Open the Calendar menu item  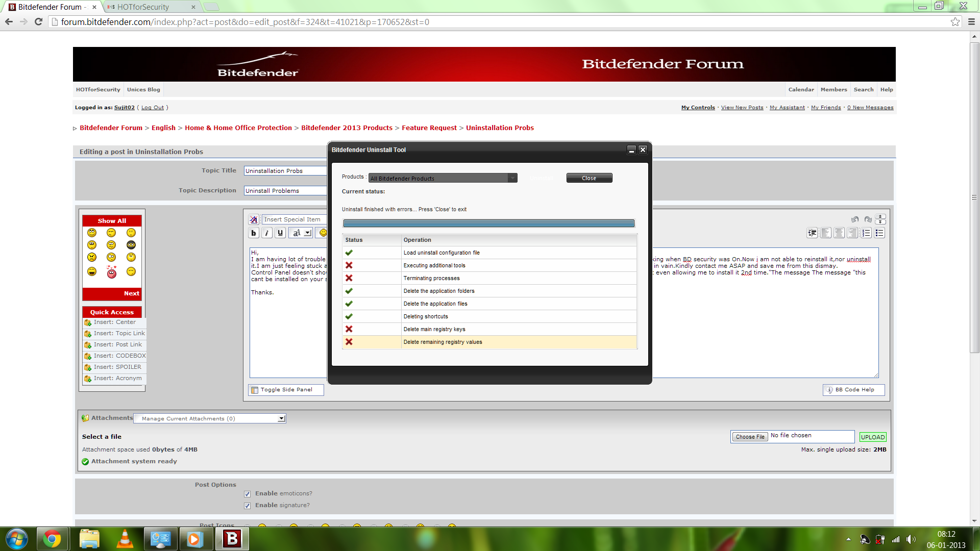pos(801,90)
